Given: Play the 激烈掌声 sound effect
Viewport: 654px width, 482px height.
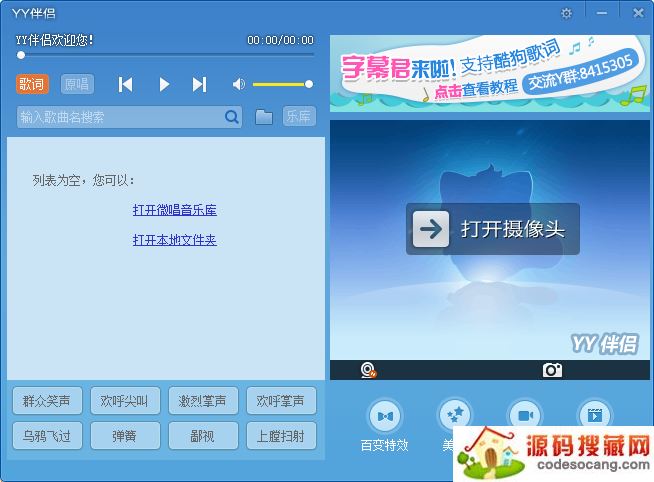Looking at the screenshot, I should coord(203,401).
